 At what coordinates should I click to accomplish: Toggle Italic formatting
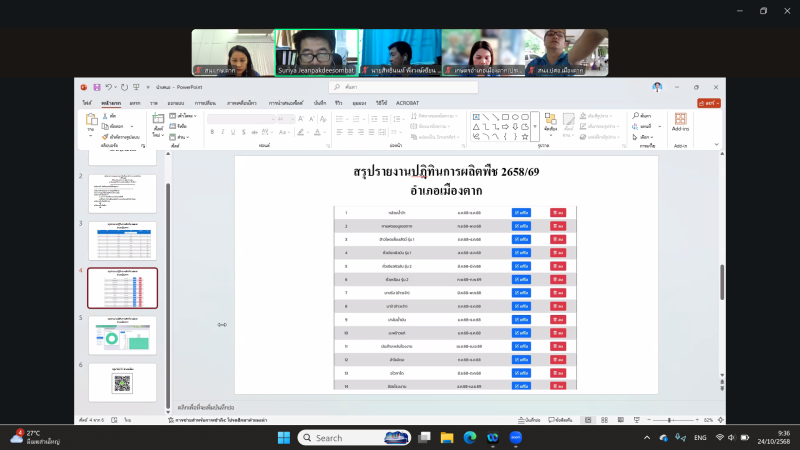pos(222,131)
